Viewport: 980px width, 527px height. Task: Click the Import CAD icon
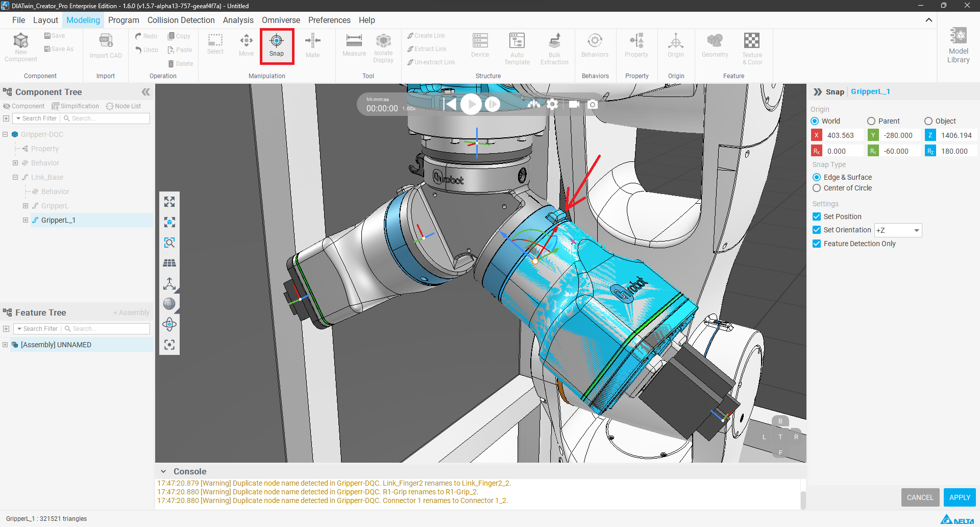point(106,46)
